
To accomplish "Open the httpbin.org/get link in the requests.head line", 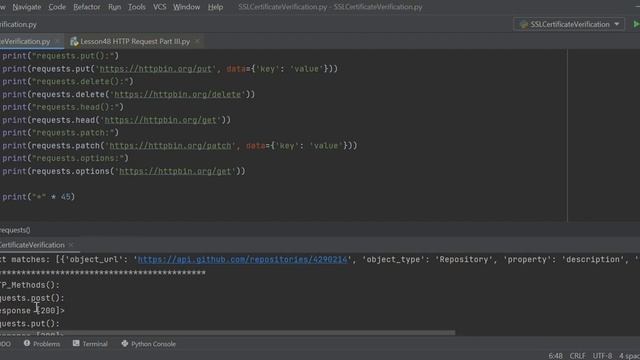I will pos(160,120).
